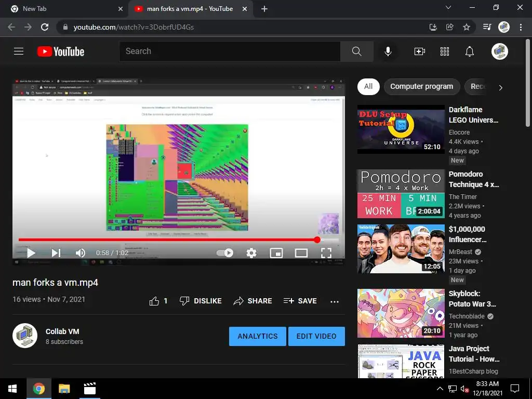Toggle the autoplay switch
The height and width of the screenshot is (399, 532).
pyautogui.click(x=225, y=253)
